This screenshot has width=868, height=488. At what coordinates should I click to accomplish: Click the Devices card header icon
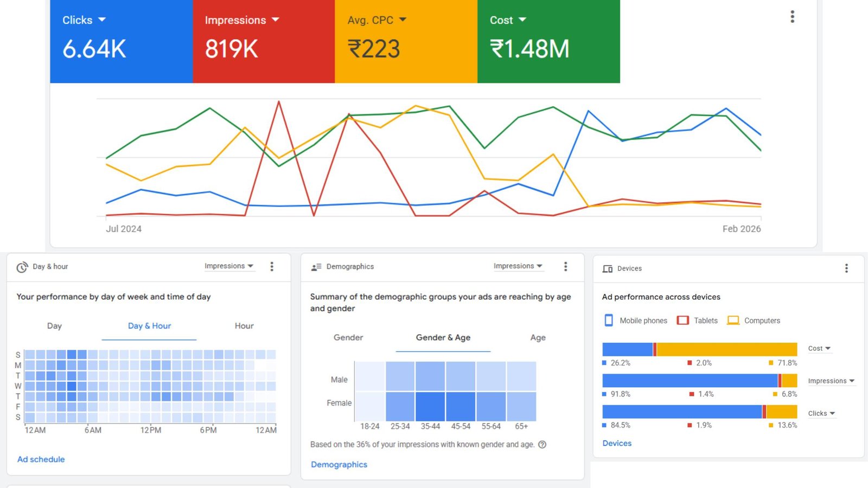pyautogui.click(x=608, y=269)
